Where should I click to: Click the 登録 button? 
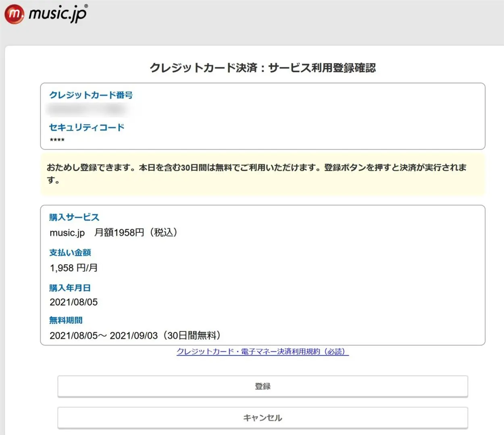(262, 386)
